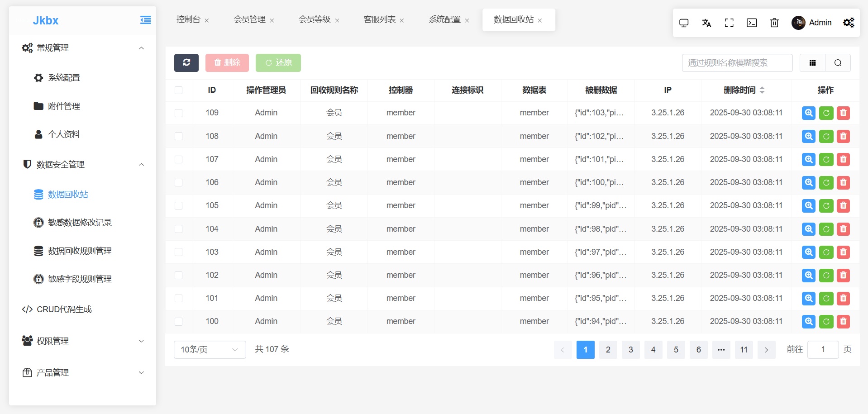
Task: Expand the 产品管理 sidebar section
Action: click(82, 373)
